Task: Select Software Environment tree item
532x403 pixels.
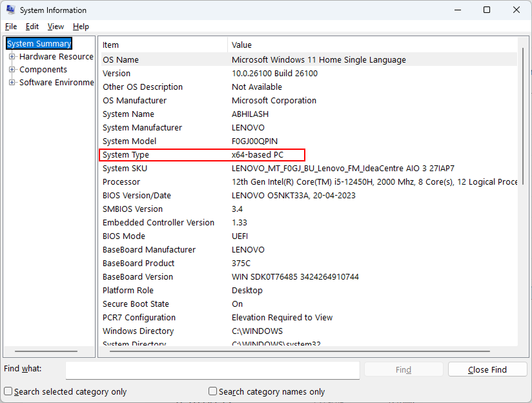Action: click(x=57, y=82)
